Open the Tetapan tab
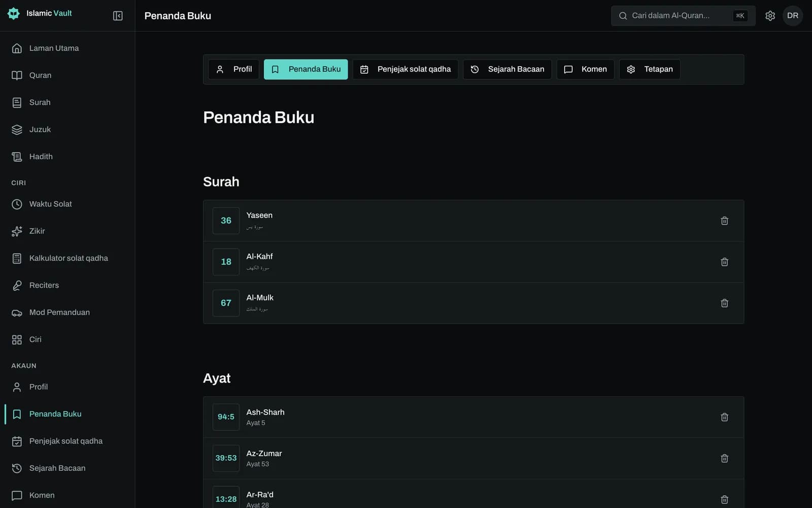Screen dimensions: 812x508 pyautogui.click(x=650, y=69)
